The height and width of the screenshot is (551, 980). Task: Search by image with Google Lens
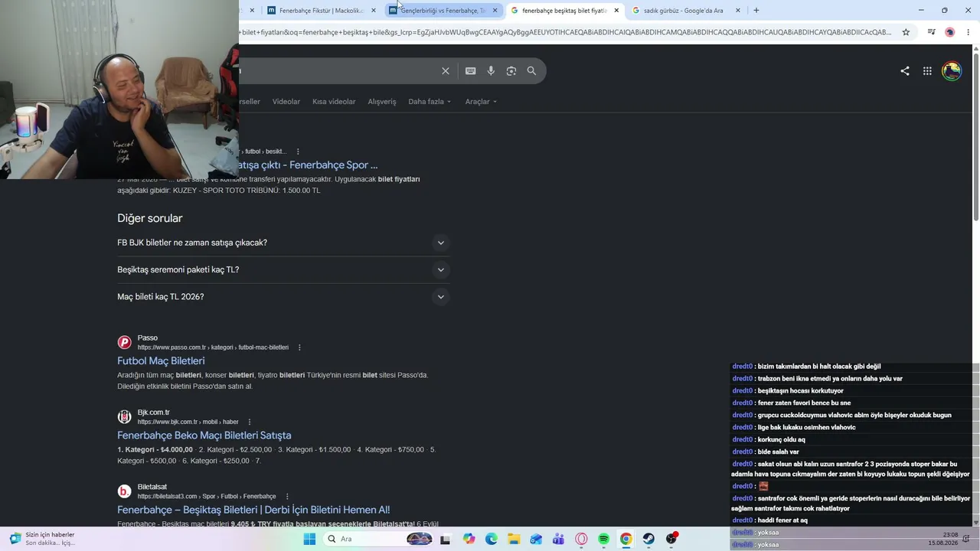[x=511, y=71]
